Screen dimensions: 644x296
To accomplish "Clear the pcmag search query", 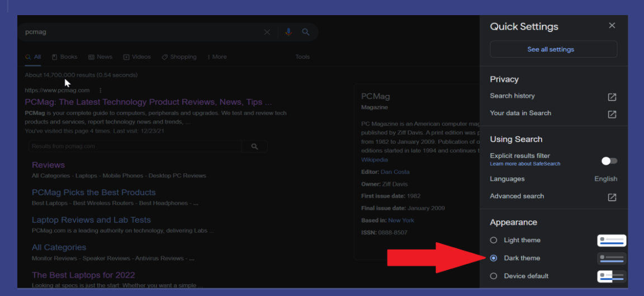I will pyautogui.click(x=267, y=32).
